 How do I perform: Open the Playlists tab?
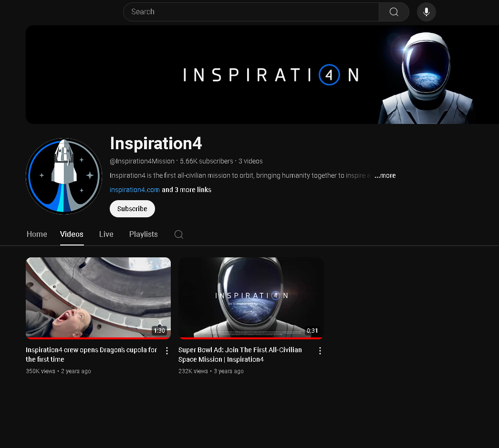[x=144, y=234]
